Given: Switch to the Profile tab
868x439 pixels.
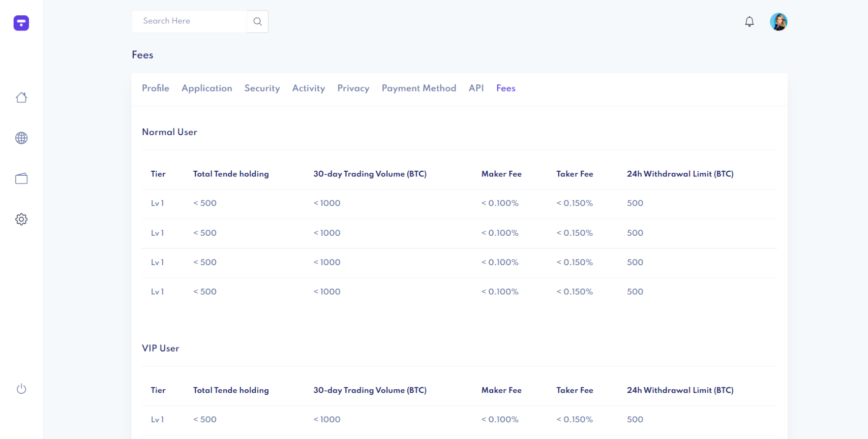Looking at the screenshot, I should (x=156, y=88).
